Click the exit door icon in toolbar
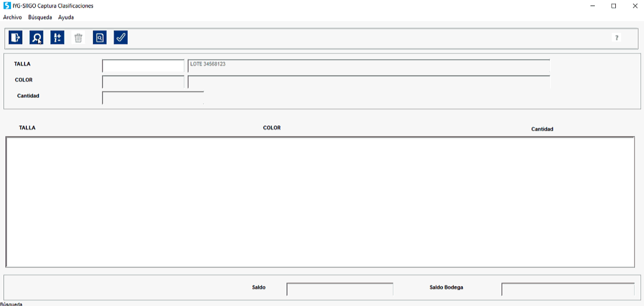Image resolution: width=644 pixels, height=306 pixels. coord(16,38)
